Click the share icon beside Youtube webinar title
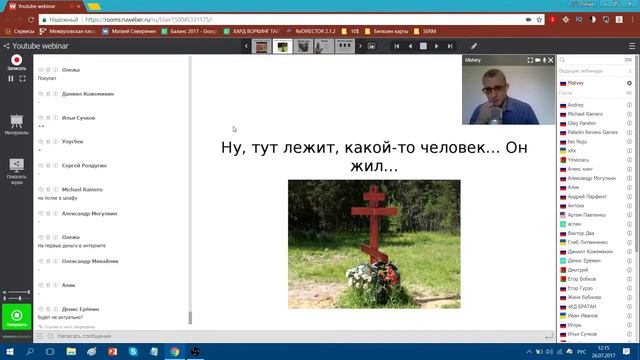Screen dimensions: 640x360 [x=6, y=46]
